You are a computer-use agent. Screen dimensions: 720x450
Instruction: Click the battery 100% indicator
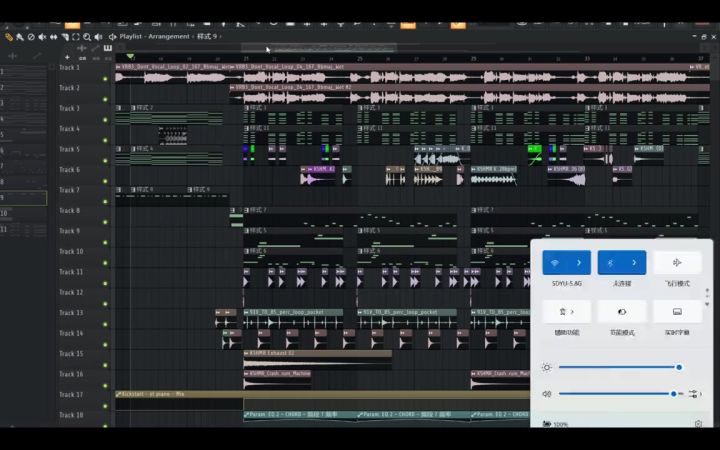point(555,424)
